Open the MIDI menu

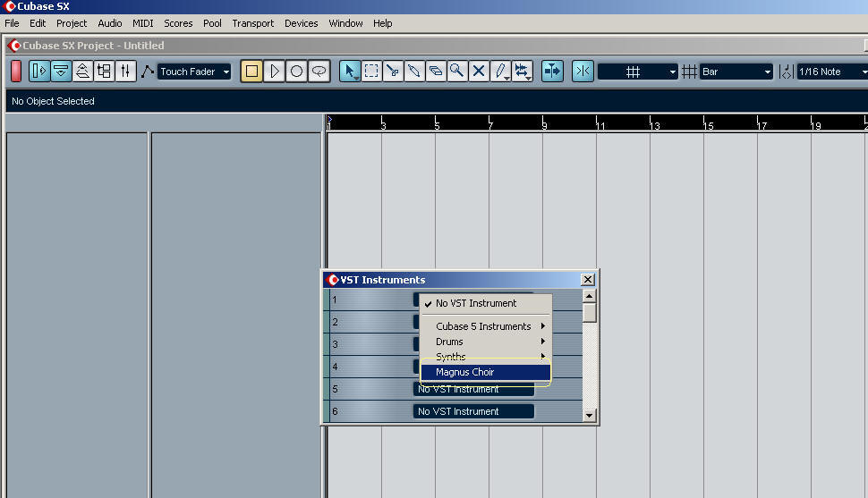143,23
